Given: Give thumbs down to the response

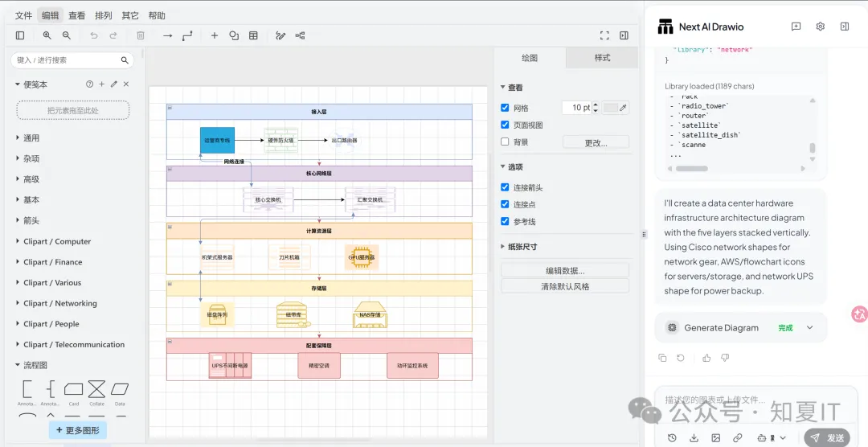Looking at the screenshot, I should 725,358.
